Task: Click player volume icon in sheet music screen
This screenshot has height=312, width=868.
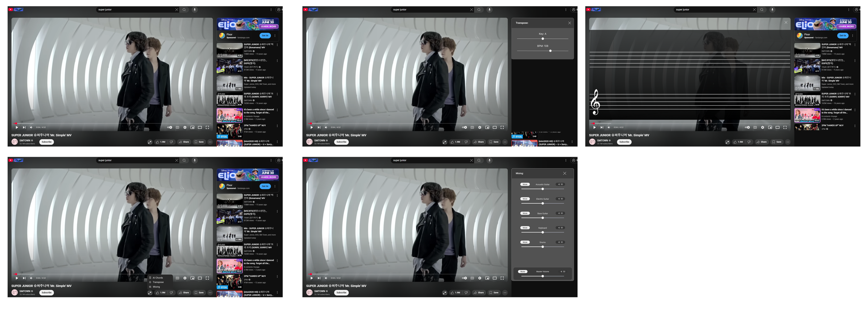Action: pyautogui.click(x=609, y=128)
